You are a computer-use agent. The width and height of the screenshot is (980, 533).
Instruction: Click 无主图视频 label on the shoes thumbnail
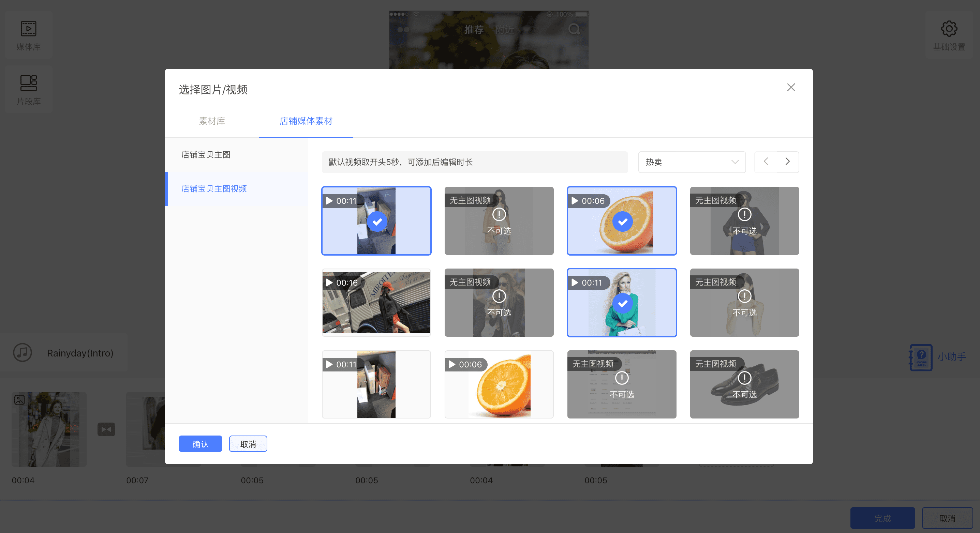point(716,364)
